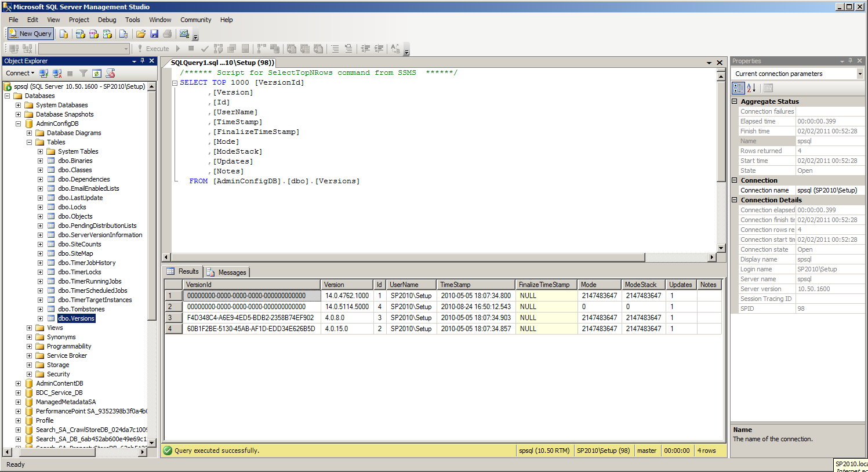Switch Properties to Alphabetical sorting
The image size is (868, 472).
click(751, 88)
